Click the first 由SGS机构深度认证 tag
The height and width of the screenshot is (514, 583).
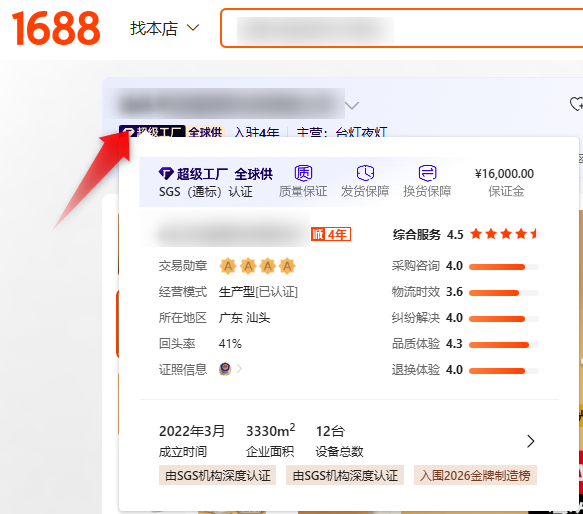point(218,475)
